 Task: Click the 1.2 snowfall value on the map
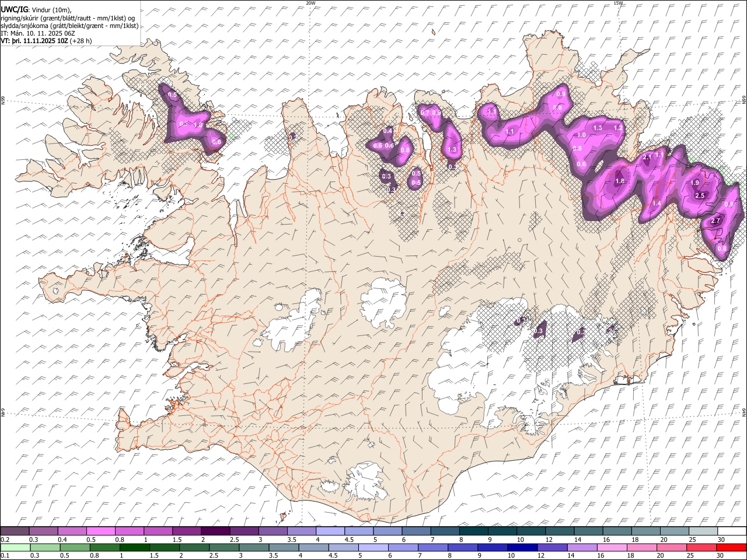[x=618, y=127]
